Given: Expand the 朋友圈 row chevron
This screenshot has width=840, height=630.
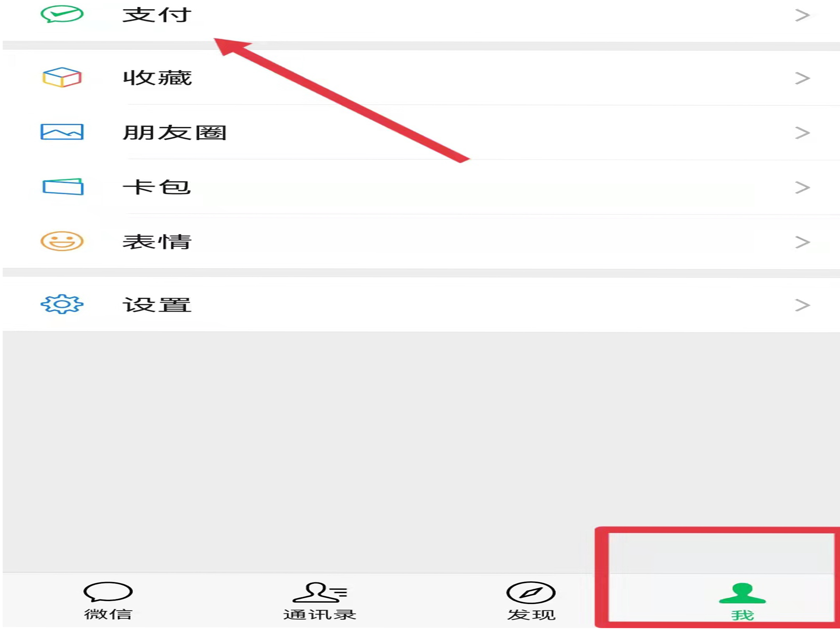Looking at the screenshot, I should (x=802, y=133).
